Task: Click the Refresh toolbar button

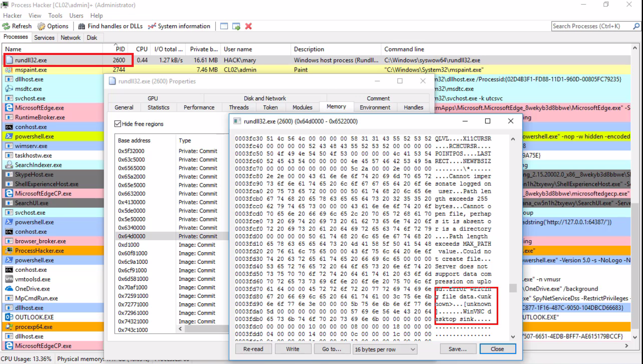Action: 17,26
